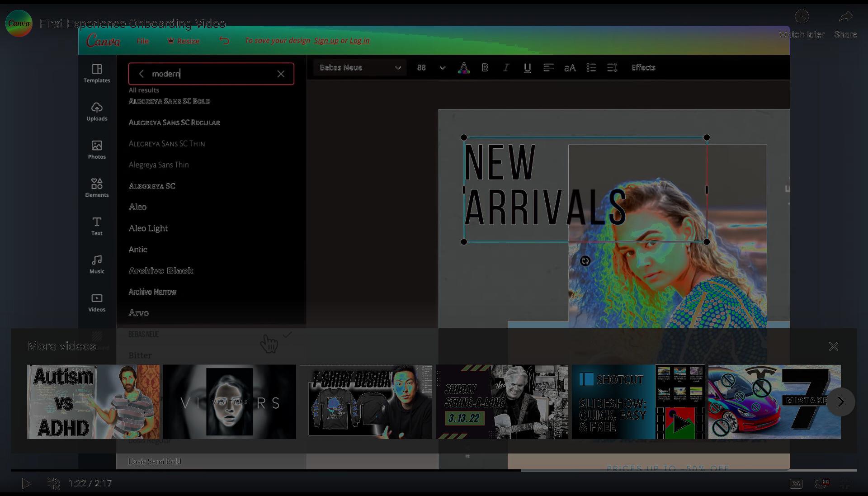
Task: Click the video title First Experience Onboarding Video
Action: coord(133,24)
